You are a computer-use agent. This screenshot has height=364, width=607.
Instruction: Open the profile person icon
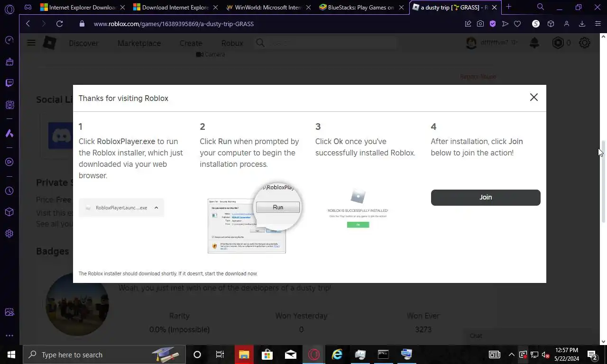coord(566,24)
